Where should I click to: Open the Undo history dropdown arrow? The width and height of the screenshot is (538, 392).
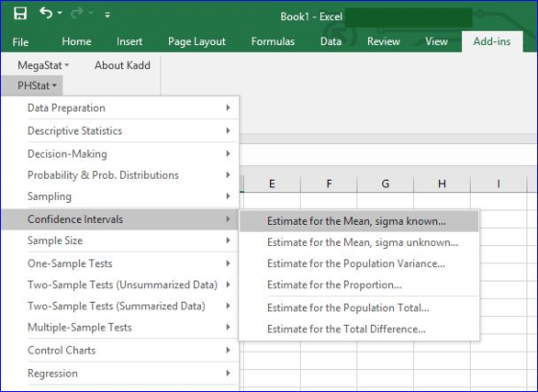(60, 13)
